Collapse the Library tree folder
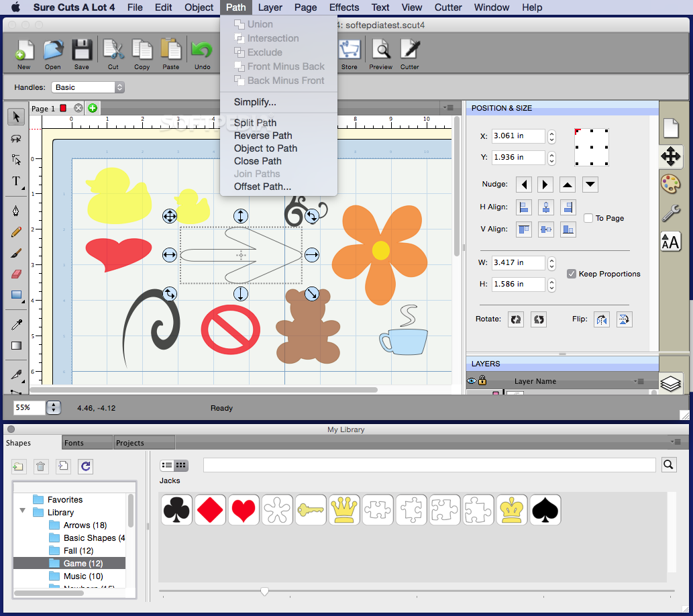 click(23, 511)
